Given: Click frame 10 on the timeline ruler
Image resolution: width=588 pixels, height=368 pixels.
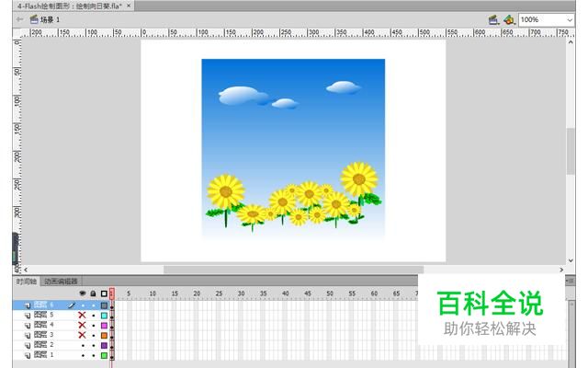Looking at the screenshot, I should click(153, 293).
